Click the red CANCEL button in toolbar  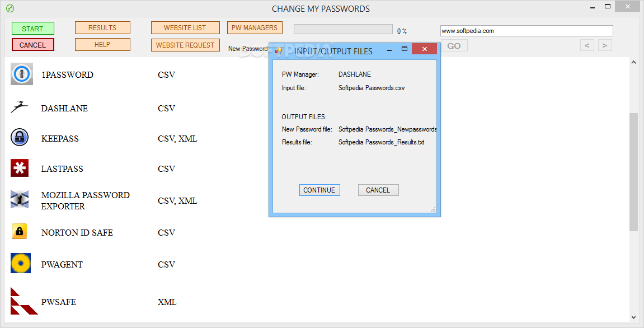pos(32,45)
